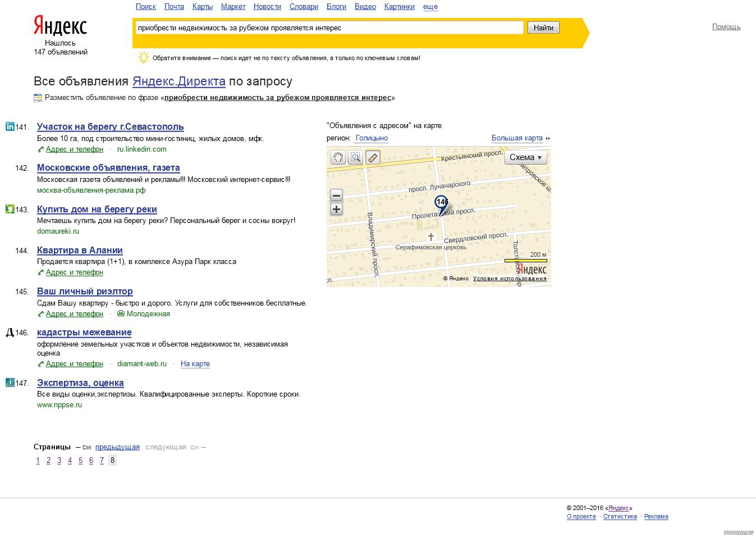Open the Реклама footer link
Image resolution: width=756 pixels, height=537 pixels.
(656, 517)
